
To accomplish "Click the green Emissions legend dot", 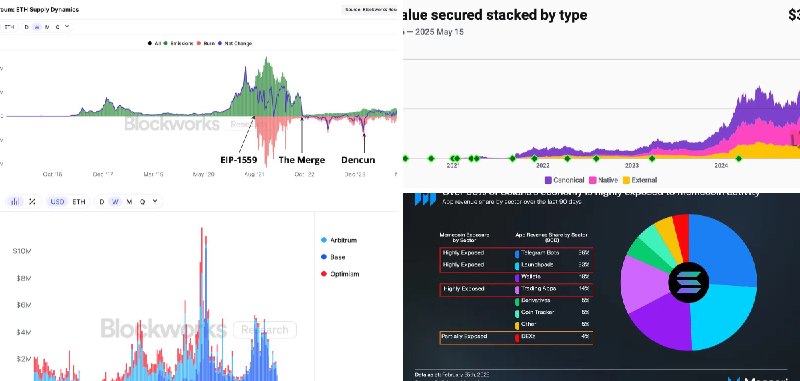I will pyautogui.click(x=166, y=43).
